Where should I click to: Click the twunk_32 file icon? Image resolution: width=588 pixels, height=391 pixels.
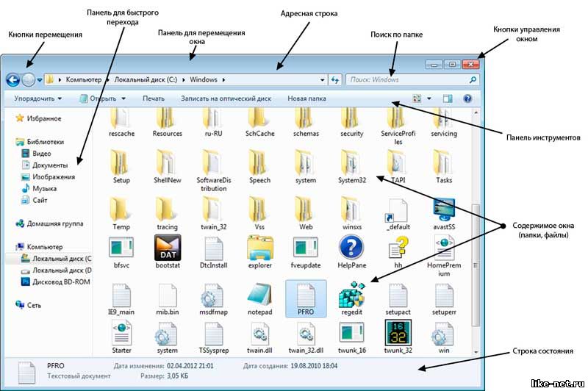tap(398, 333)
